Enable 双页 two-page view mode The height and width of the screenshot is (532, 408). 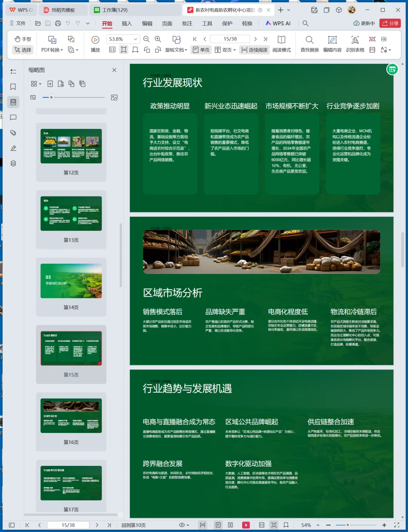224,49
